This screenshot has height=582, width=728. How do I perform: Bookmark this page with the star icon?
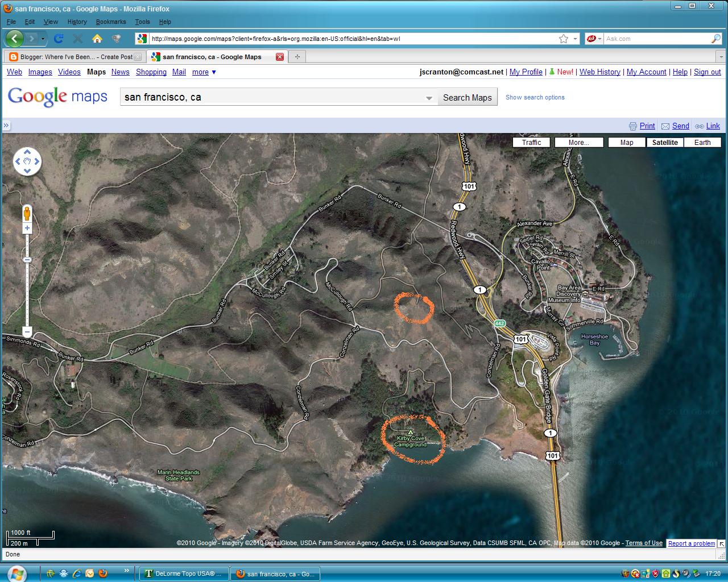coord(564,39)
